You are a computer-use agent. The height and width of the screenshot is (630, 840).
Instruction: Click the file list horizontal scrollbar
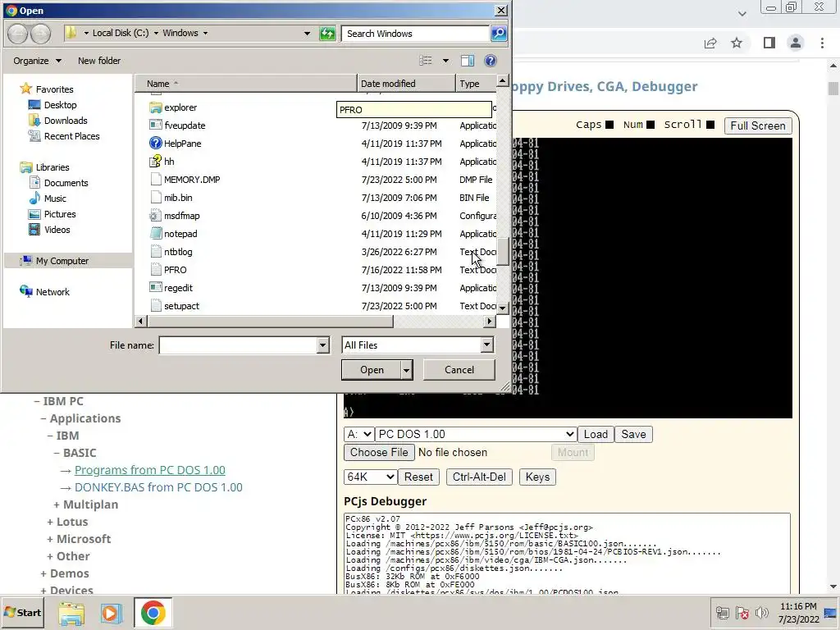click(270, 322)
